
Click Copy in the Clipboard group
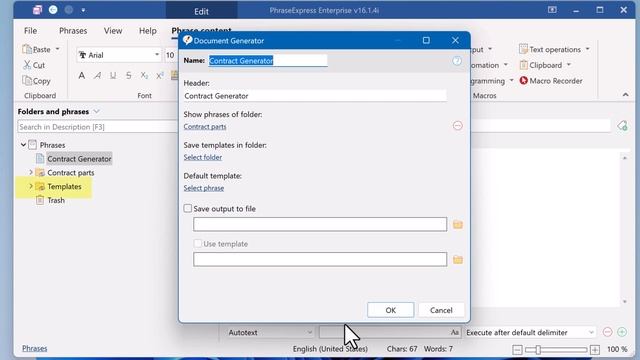37,81
